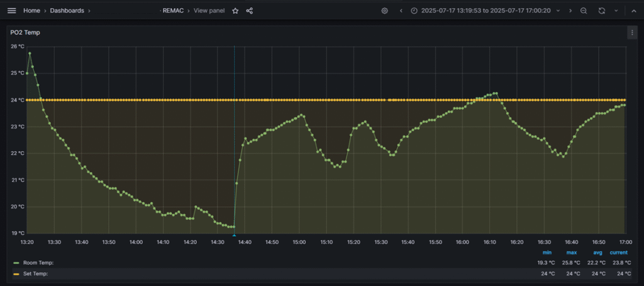Image resolution: width=644 pixels, height=286 pixels.
Task: Open the REMAC dashboard breadcrumb
Action: tap(174, 11)
